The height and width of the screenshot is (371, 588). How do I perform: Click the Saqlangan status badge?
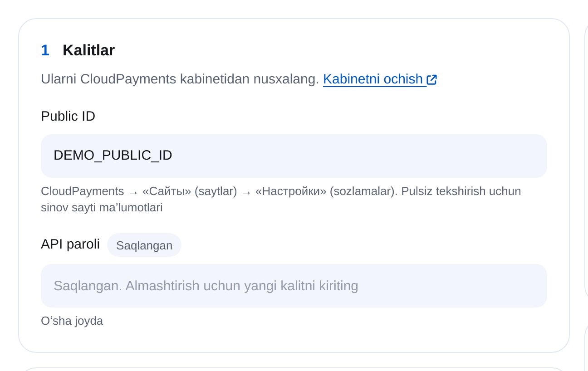(x=144, y=245)
